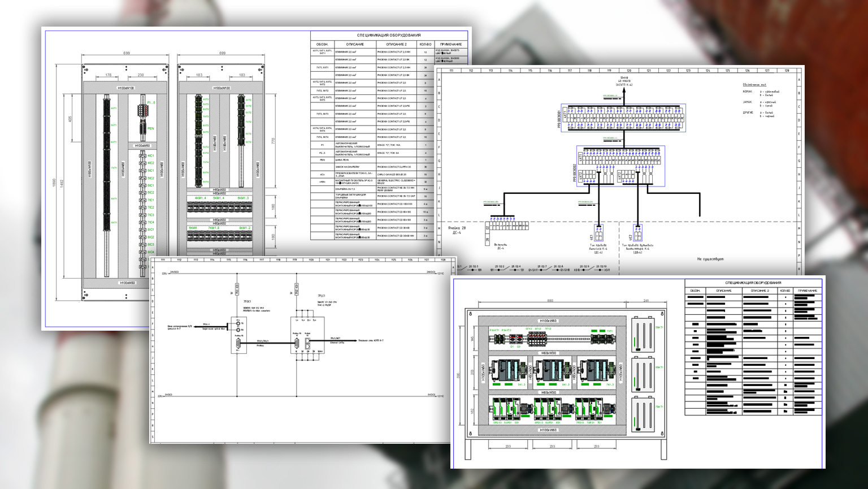Viewport: 868px width, 489px height.
Task: Click the ОПИСАНИЕ 2 header on PLC sheet table
Action: point(759,291)
